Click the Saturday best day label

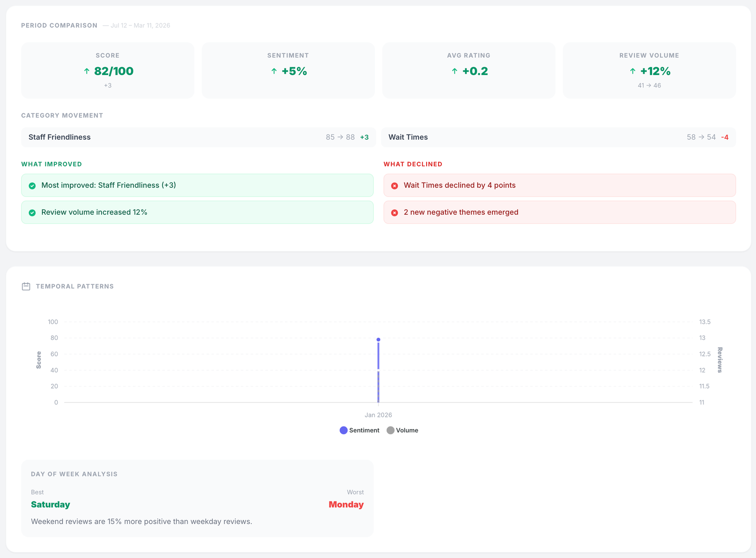[50, 504]
